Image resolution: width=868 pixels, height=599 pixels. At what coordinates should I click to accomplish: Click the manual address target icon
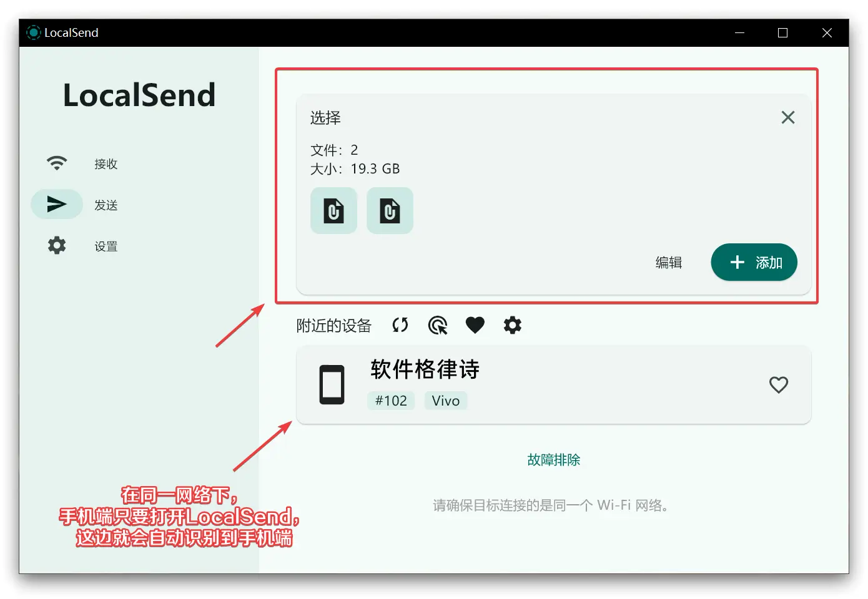(438, 325)
